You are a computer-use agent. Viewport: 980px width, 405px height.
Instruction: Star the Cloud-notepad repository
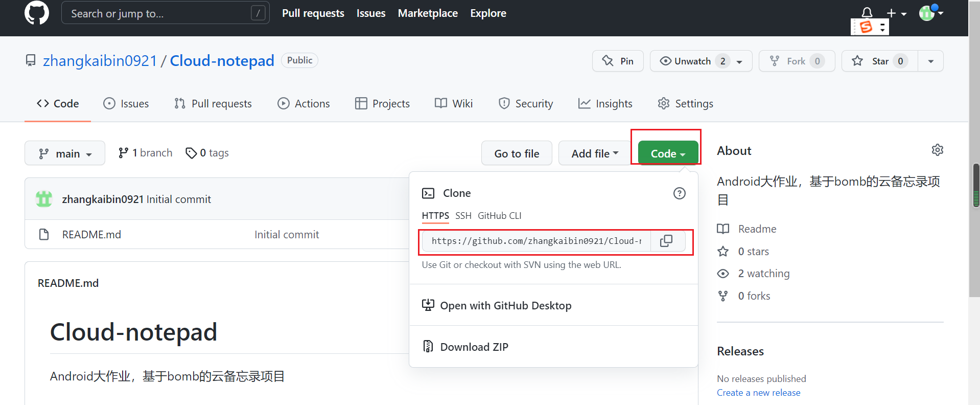pos(880,61)
